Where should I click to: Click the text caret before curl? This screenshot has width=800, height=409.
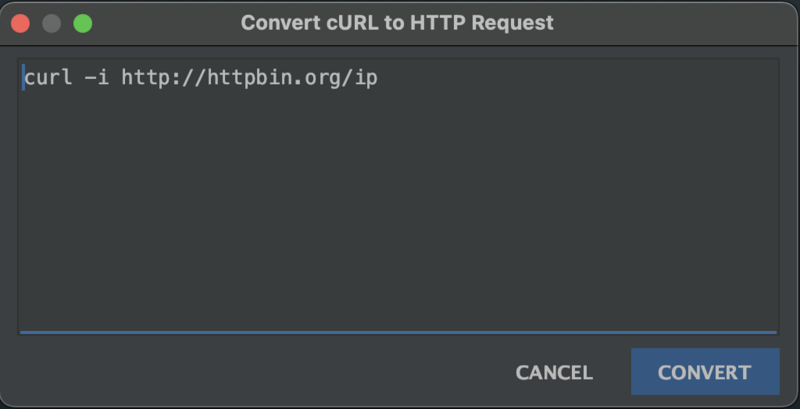[23, 78]
